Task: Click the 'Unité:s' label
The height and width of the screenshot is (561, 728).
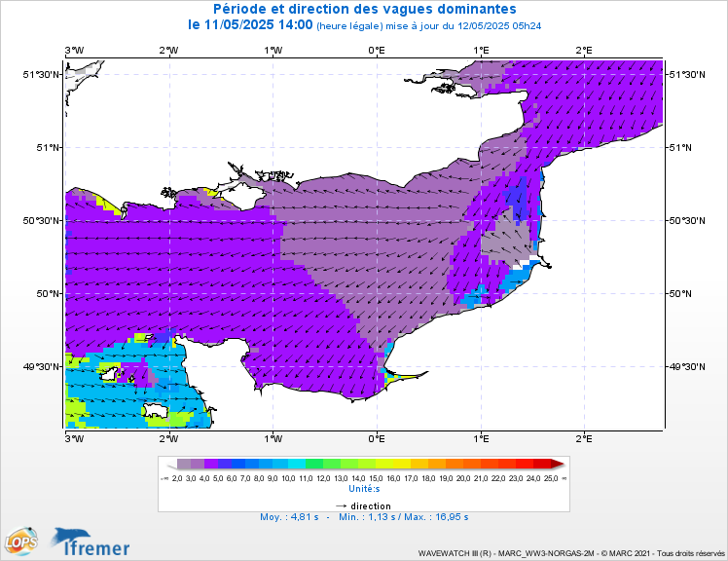Action: [x=364, y=489]
